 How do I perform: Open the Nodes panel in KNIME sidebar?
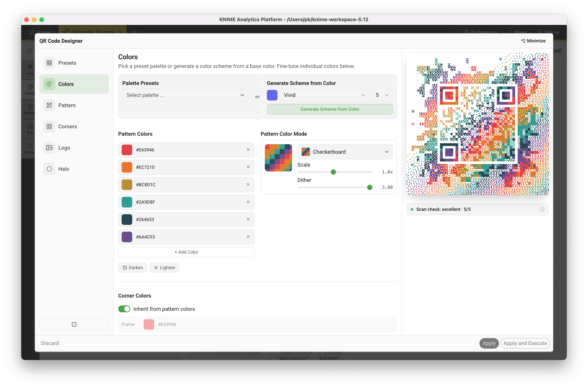[x=30, y=89]
